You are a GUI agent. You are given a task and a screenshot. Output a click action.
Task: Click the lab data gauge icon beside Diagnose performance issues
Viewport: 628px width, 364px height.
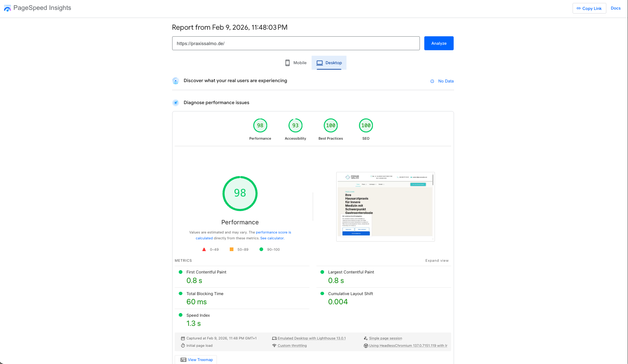point(176,103)
